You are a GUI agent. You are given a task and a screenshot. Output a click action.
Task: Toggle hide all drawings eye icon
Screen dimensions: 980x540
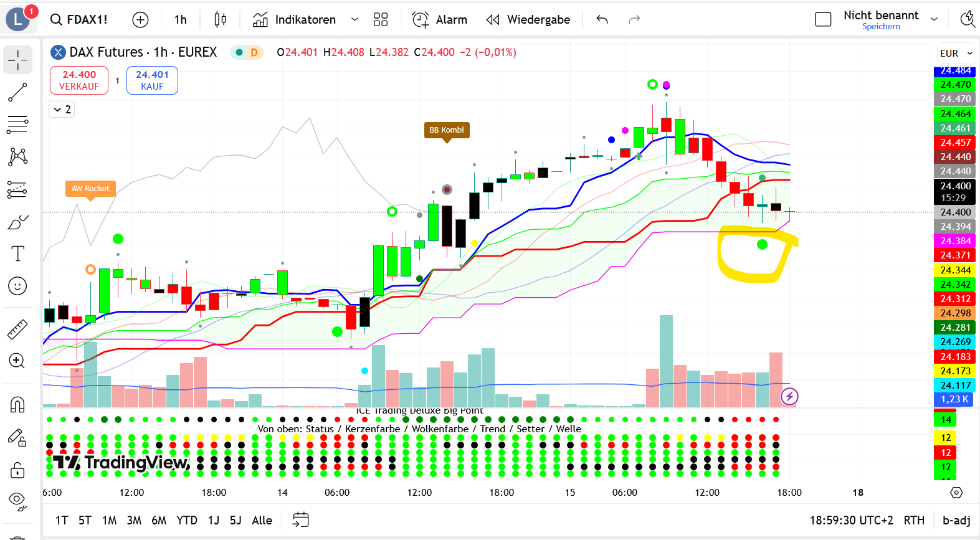click(17, 501)
